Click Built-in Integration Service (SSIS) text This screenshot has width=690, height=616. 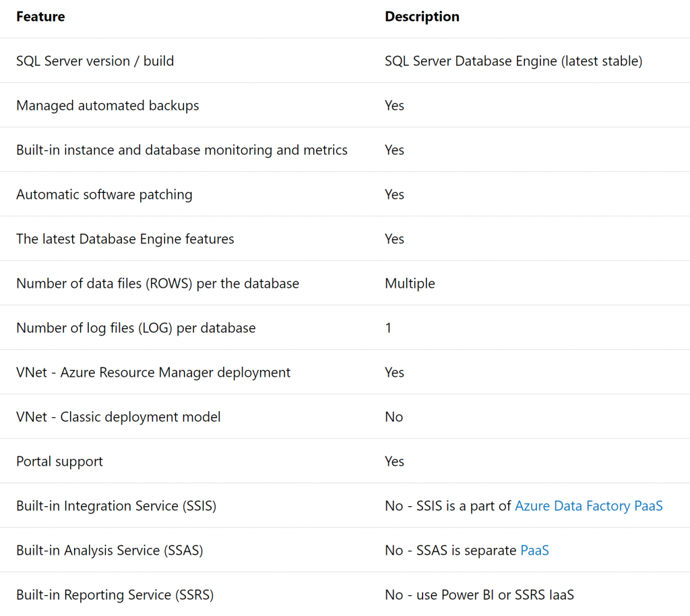[x=116, y=505]
